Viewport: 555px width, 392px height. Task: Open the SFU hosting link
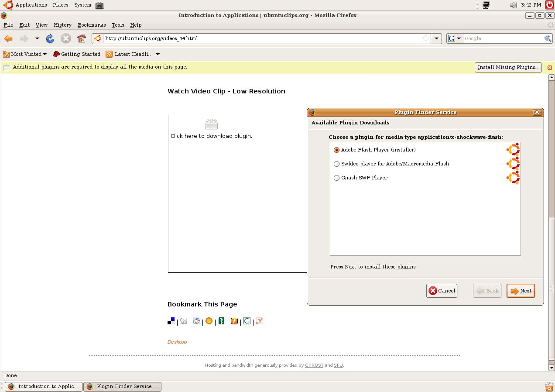click(x=339, y=365)
